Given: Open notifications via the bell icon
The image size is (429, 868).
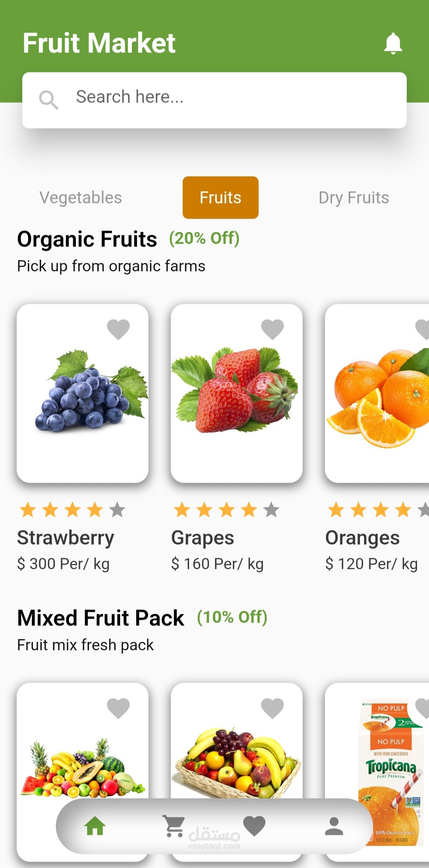Looking at the screenshot, I should pos(393,43).
